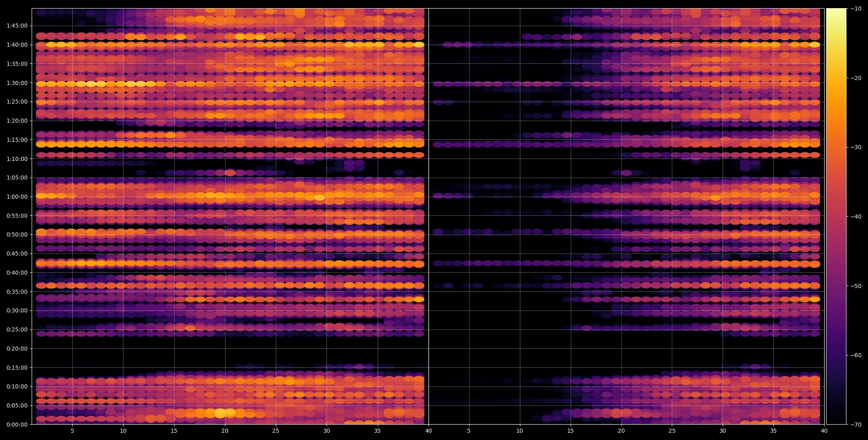Select the 0:15:00 y-axis tick label
This screenshot has width=868, height=440.
(17, 368)
